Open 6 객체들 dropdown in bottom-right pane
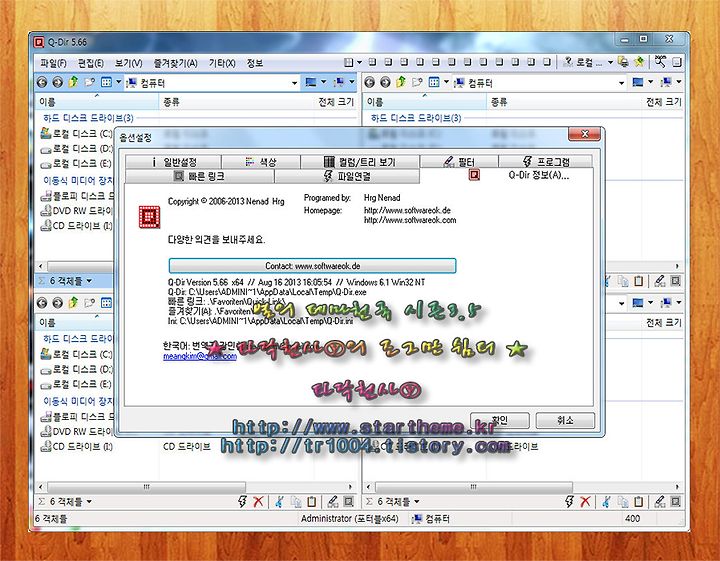This screenshot has height=561, width=720. (417, 501)
